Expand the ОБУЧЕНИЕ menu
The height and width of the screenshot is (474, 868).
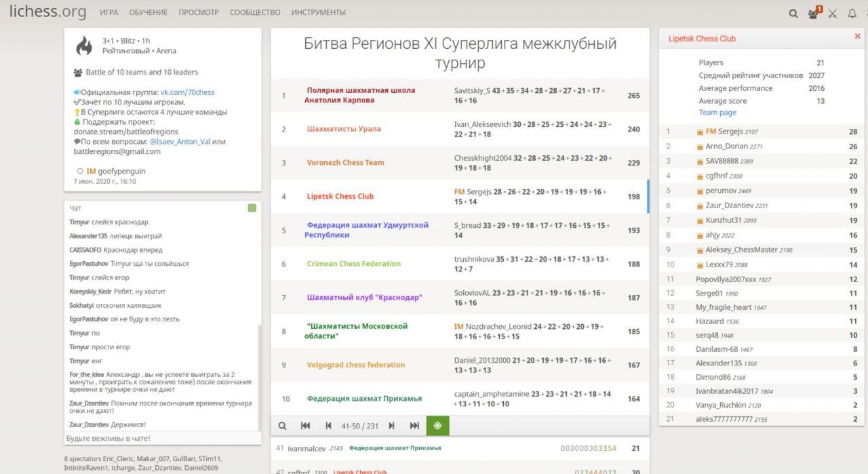(x=149, y=12)
